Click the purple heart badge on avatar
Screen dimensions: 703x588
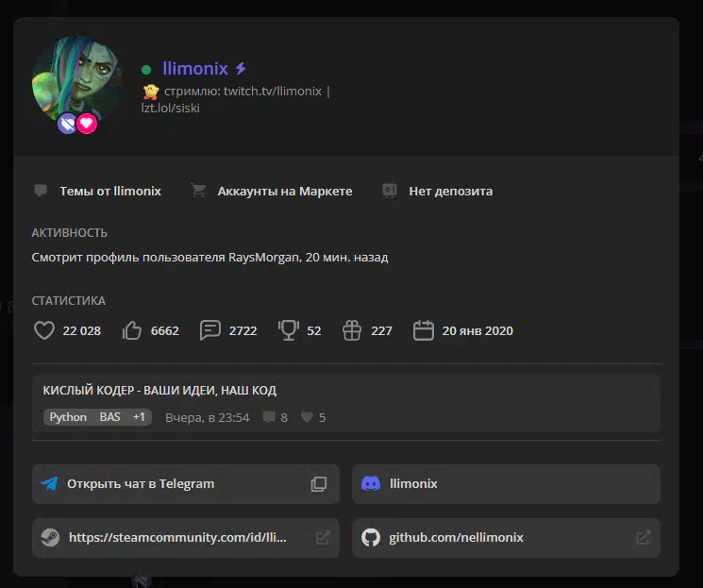coord(67,124)
